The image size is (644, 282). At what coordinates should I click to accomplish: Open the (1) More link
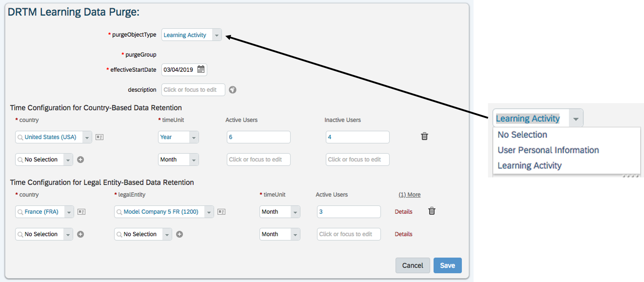(x=409, y=195)
